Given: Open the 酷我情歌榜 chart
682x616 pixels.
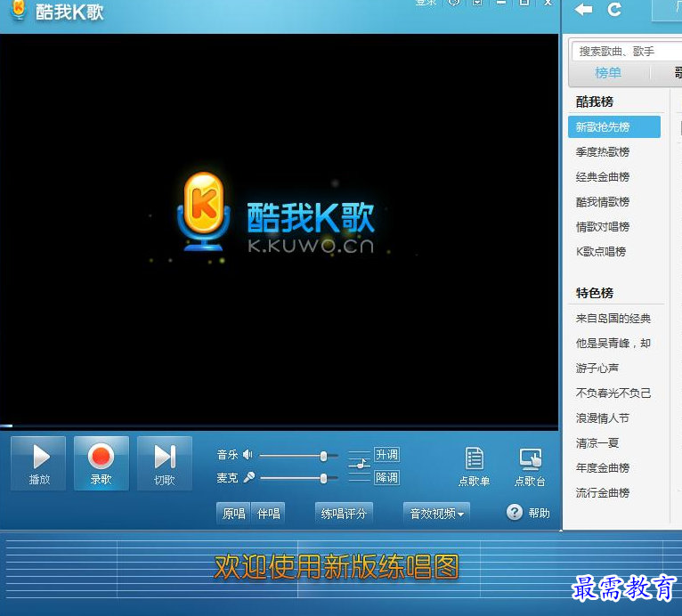Looking at the screenshot, I should pos(603,202).
